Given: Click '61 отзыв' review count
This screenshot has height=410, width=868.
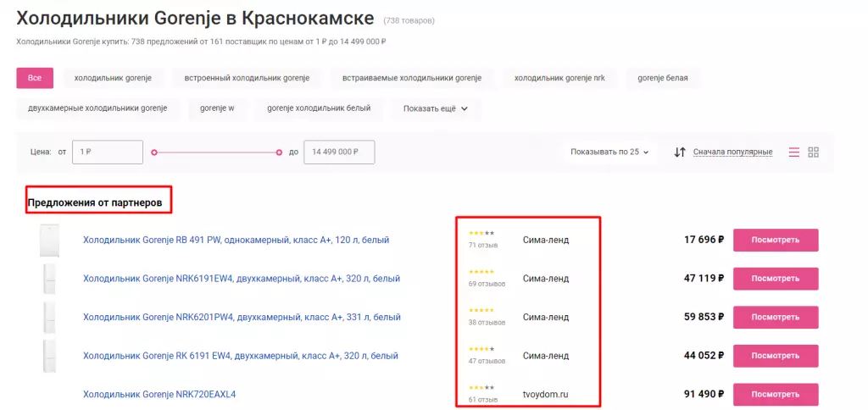Looking at the screenshot, I should point(483,400).
